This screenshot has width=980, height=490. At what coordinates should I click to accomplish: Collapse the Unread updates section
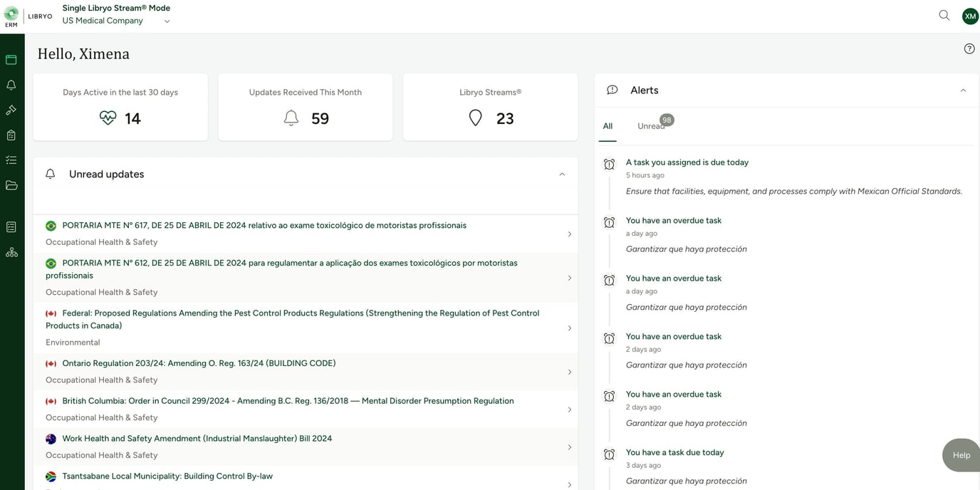[x=562, y=174]
